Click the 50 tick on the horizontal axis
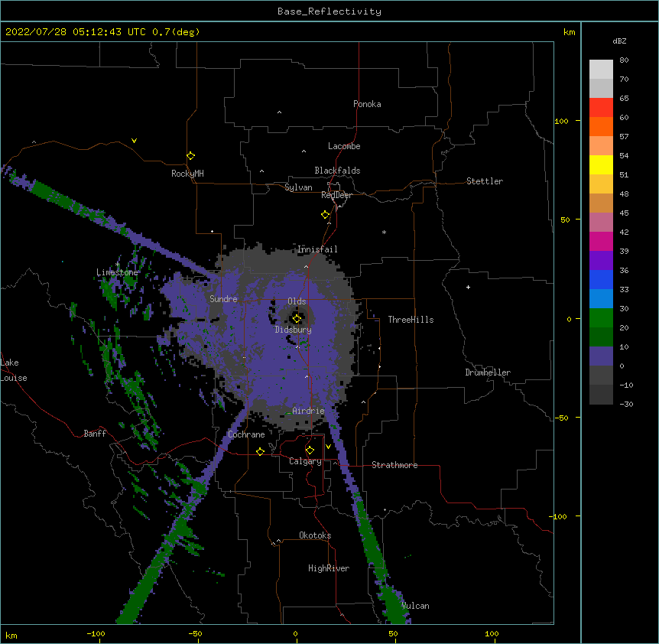 [393, 634]
